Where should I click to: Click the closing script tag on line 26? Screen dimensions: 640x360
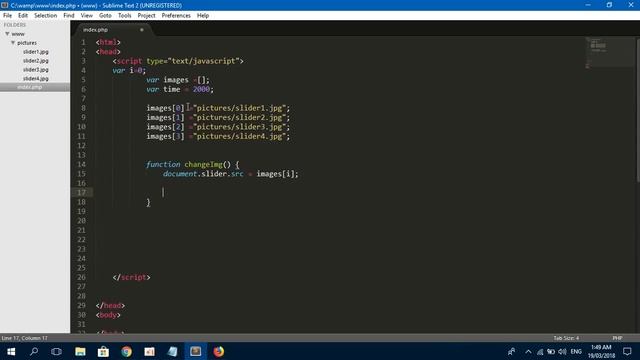[131, 278]
